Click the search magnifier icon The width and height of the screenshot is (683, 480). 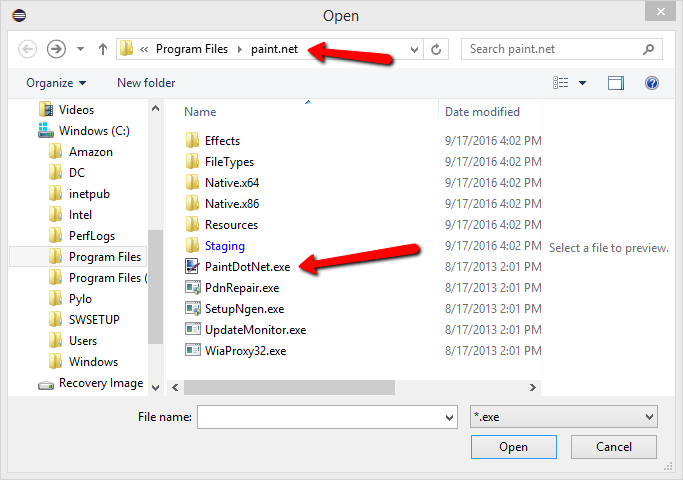pyautogui.click(x=649, y=49)
